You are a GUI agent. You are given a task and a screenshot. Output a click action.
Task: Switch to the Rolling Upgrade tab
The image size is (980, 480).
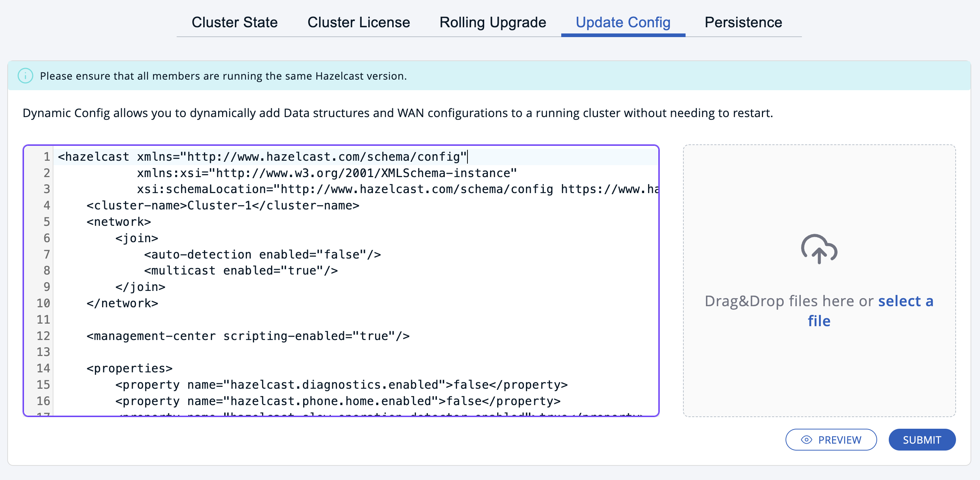click(492, 22)
